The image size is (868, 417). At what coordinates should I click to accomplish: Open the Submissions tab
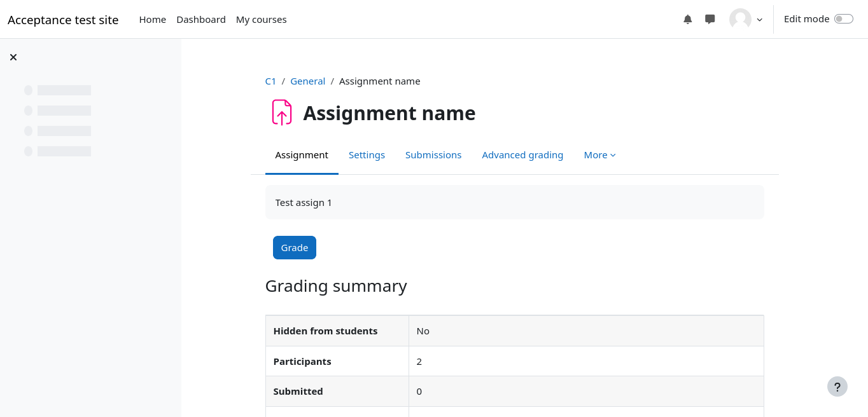point(433,155)
